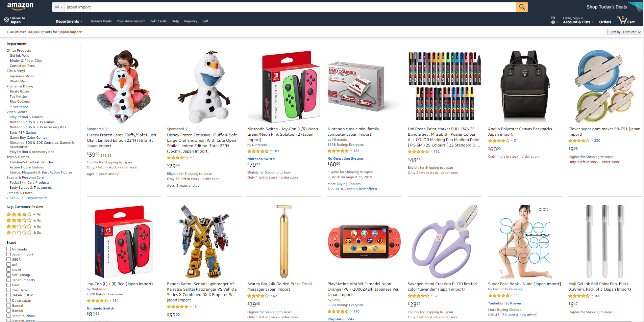
Task: Click the Amazon logo
Action: 20,6
